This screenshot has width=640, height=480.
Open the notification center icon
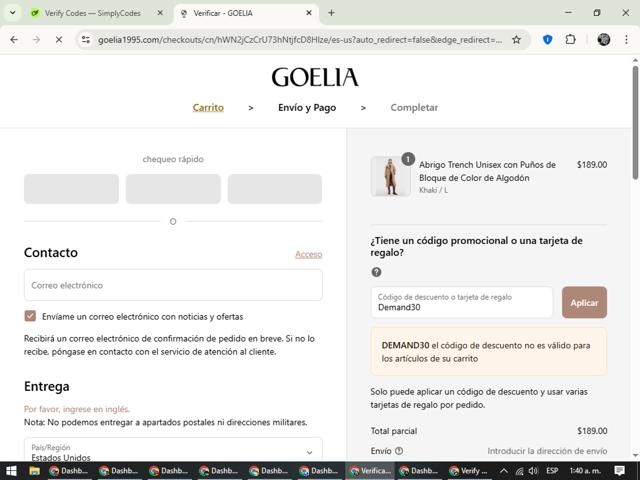point(619,471)
